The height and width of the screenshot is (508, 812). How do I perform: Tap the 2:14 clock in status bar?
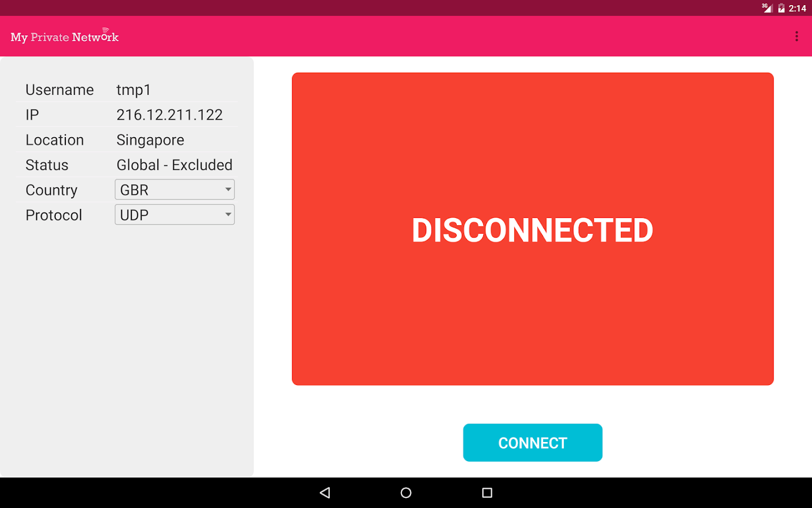(797, 8)
